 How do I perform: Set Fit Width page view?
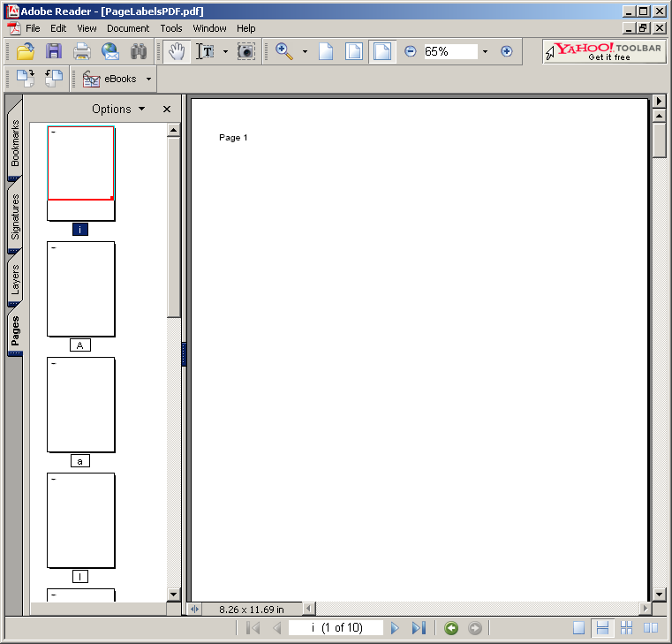tap(381, 51)
